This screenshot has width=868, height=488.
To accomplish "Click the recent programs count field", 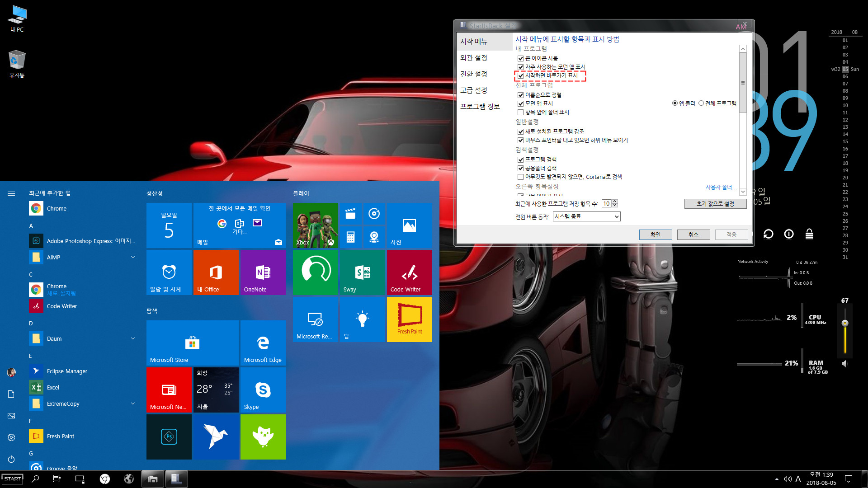I will coord(607,203).
